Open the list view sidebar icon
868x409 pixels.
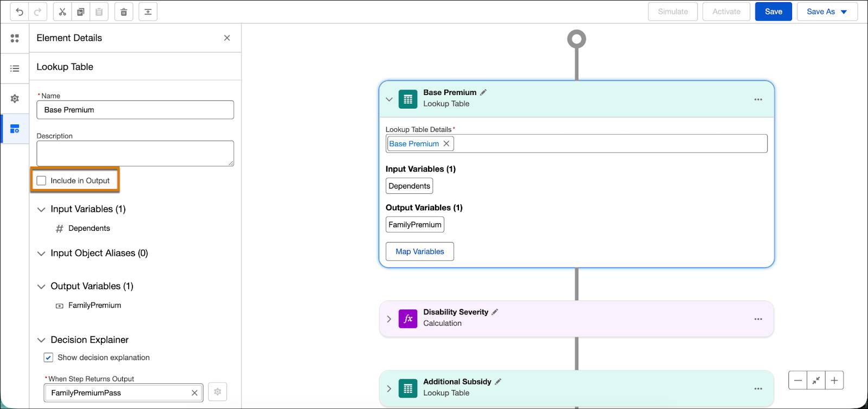[x=15, y=68]
